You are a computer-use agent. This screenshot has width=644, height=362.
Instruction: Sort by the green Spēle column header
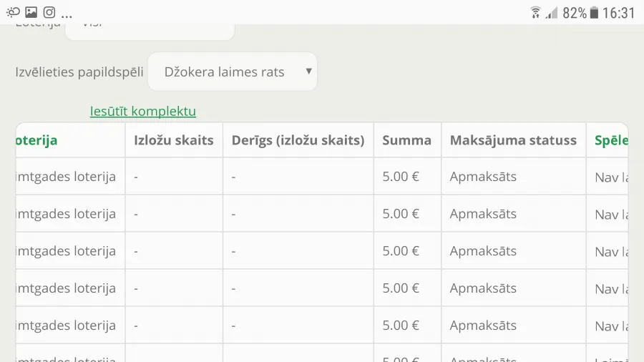(611, 140)
